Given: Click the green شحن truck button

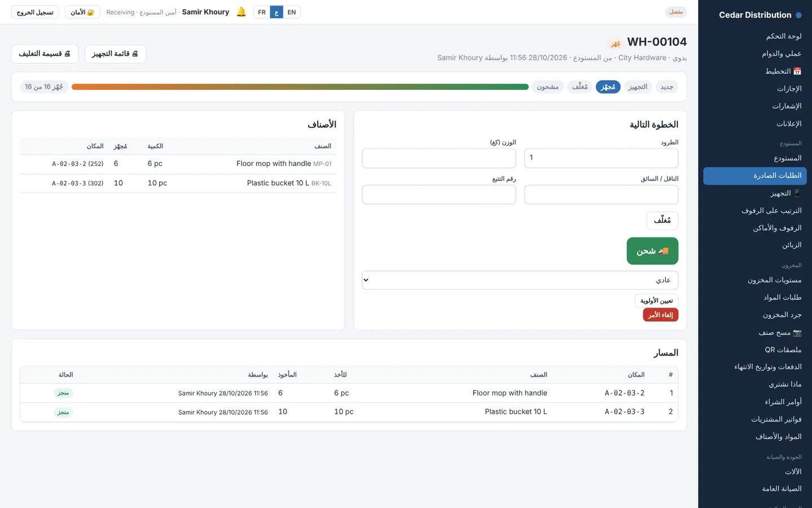Looking at the screenshot, I should [652, 251].
